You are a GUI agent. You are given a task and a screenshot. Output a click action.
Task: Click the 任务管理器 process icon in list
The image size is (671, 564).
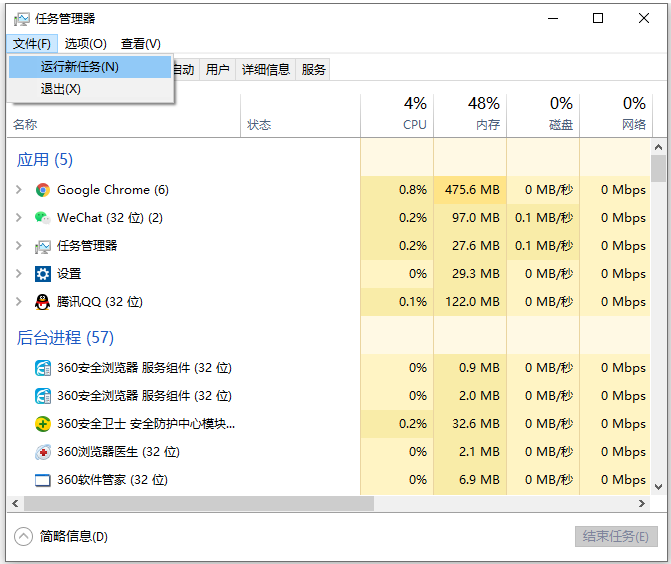[x=43, y=246]
